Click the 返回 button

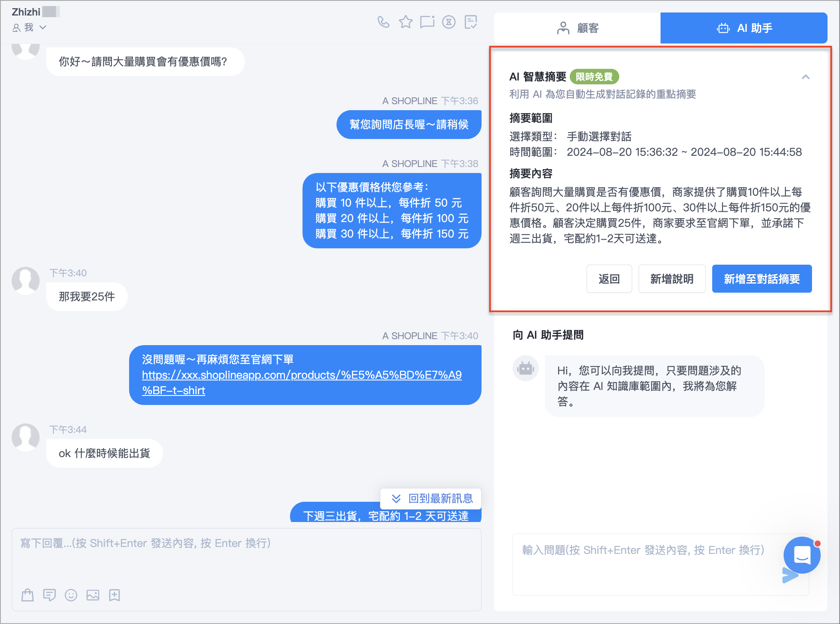[609, 279]
